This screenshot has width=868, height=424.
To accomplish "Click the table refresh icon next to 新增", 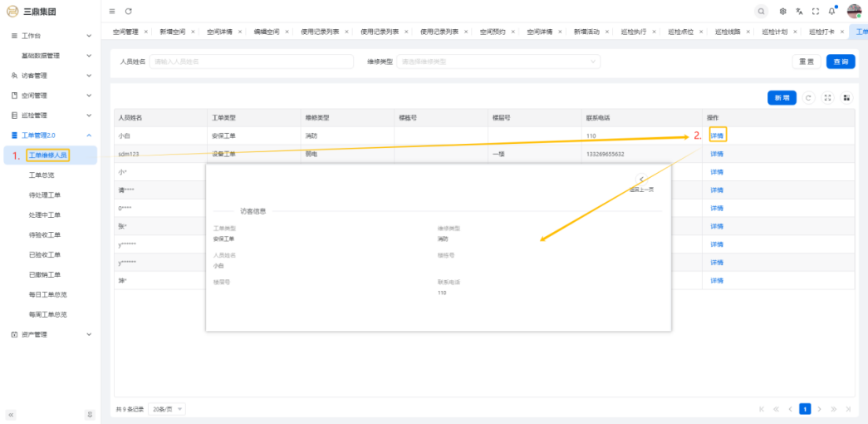I will (809, 98).
